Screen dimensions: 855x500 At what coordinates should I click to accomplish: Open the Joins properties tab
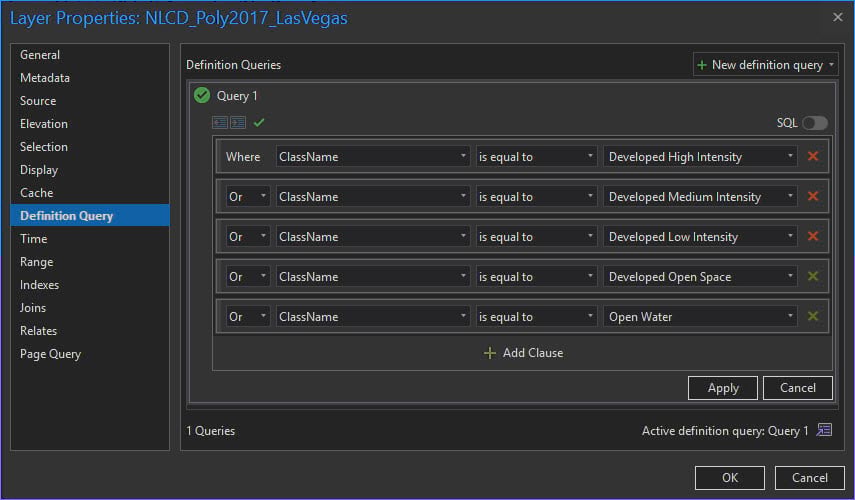coord(33,308)
